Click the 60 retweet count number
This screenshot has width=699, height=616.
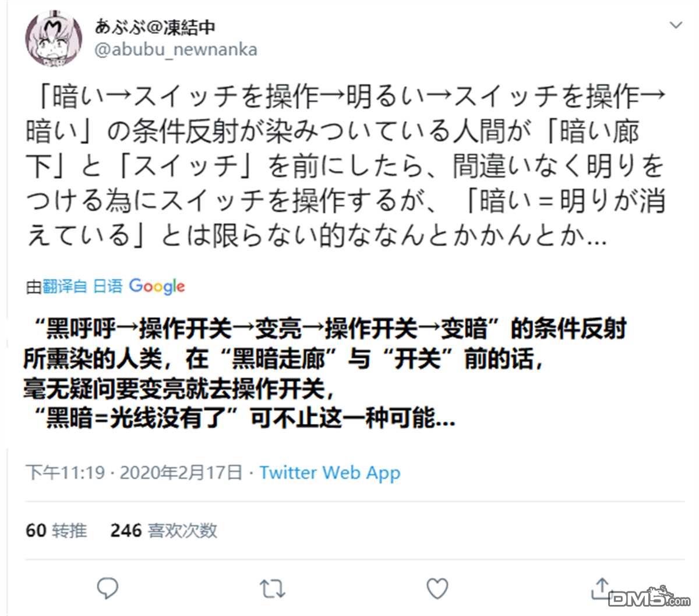(x=36, y=530)
